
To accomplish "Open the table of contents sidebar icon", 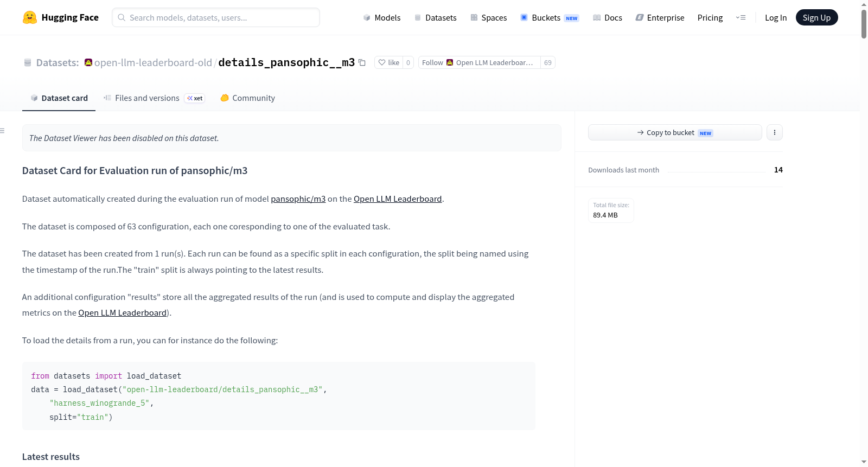I will point(3,131).
